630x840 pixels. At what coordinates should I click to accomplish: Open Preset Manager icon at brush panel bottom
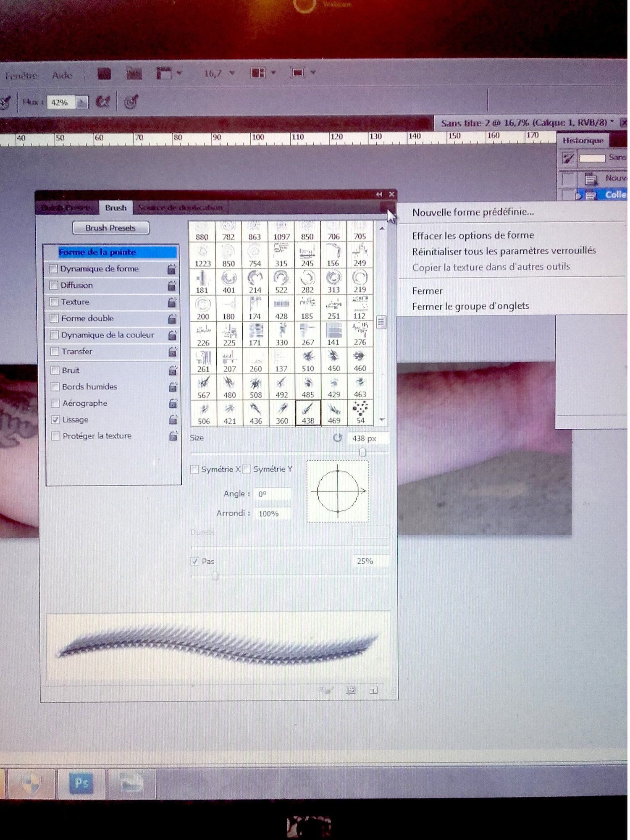pos(350,690)
